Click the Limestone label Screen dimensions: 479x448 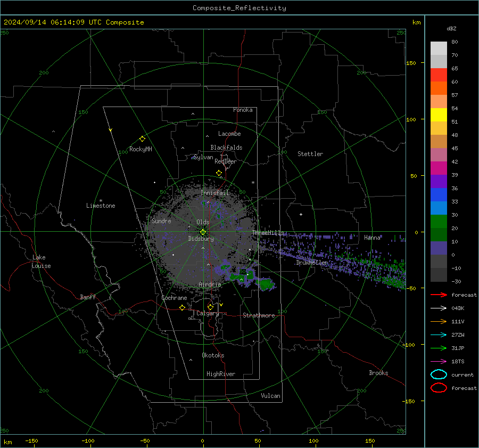click(x=101, y=206)
